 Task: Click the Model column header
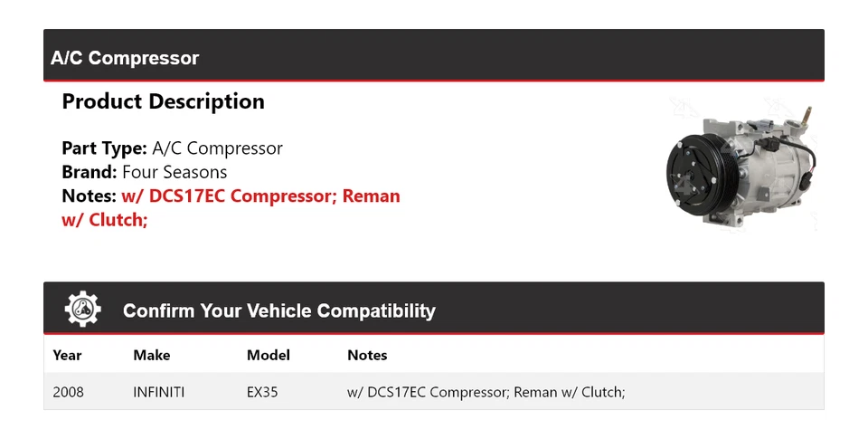(268, 355)
